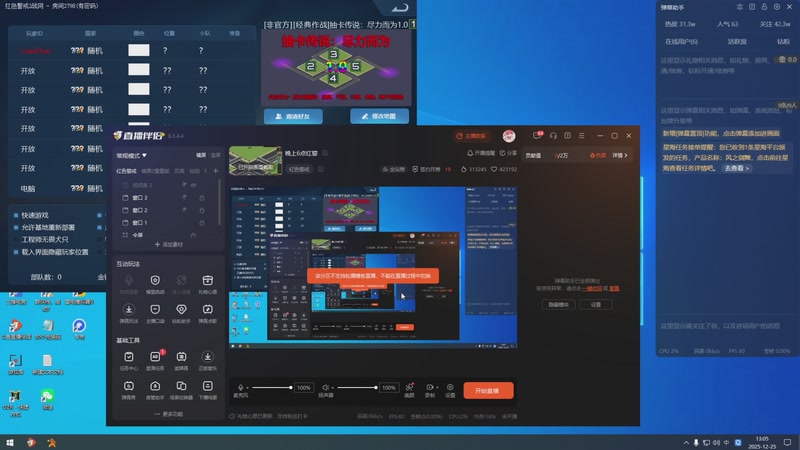This screenshot has width=800, height=450.
Task: Toggle lock on 全屏 source
Action: [193, 235]
